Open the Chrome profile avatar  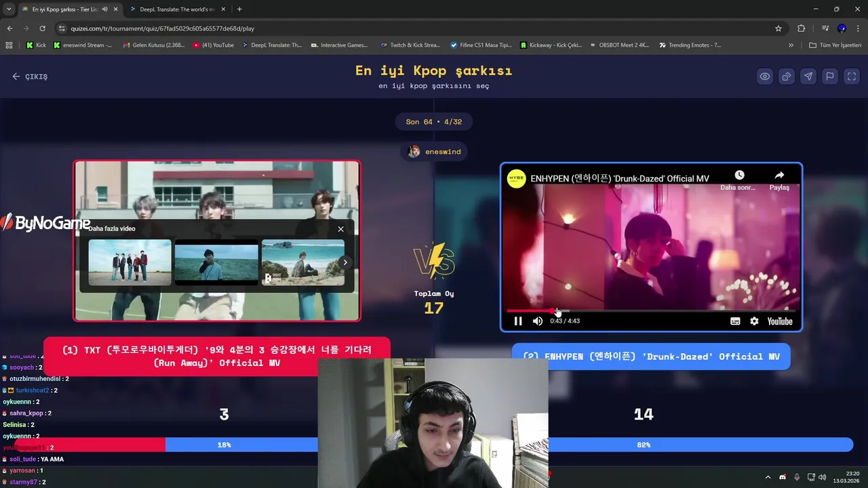(842, 28)
